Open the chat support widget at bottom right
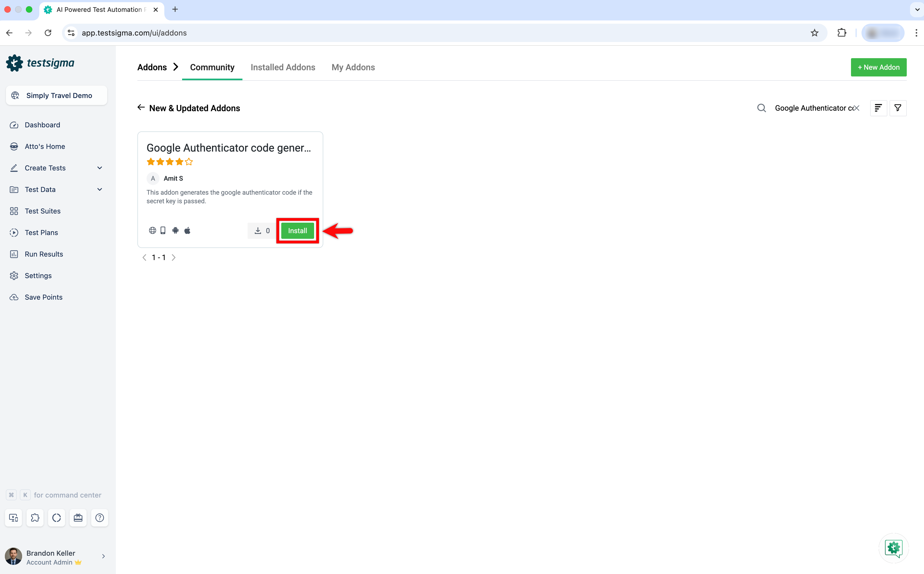The width and height of the screenshot is (924, 574). point(893,548)
